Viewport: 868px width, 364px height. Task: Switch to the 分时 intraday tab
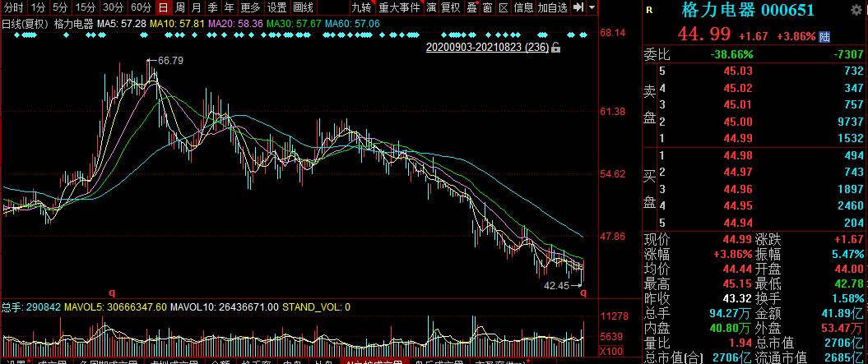pos(14,7)
